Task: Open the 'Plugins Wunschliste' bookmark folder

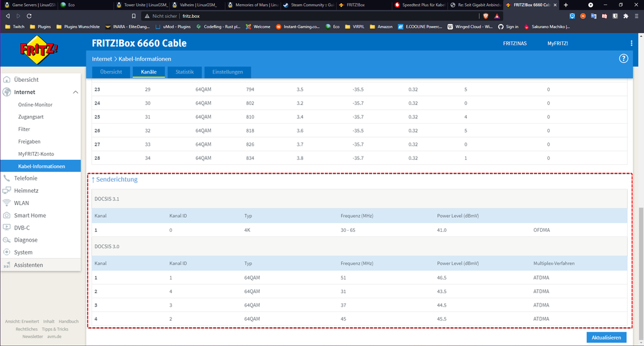Action: coord(78,26)
